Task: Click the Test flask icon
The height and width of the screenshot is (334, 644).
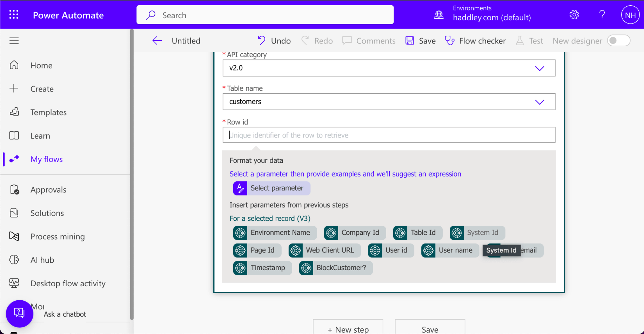Action: coord(520,40)
